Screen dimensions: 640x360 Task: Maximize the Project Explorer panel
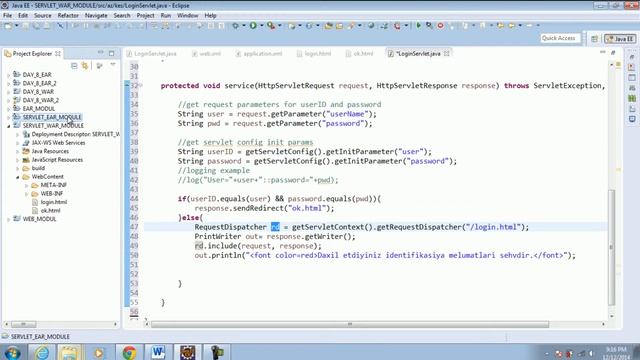click(111, 53)
